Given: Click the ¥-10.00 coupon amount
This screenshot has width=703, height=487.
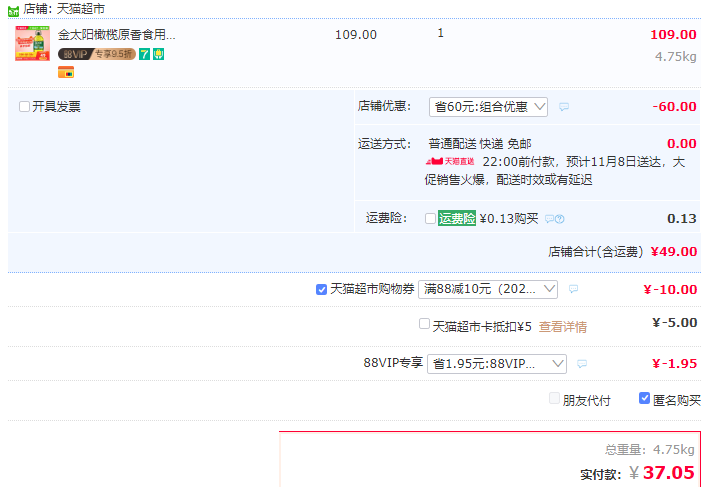Looking at the screenshot, I should 670,289.
